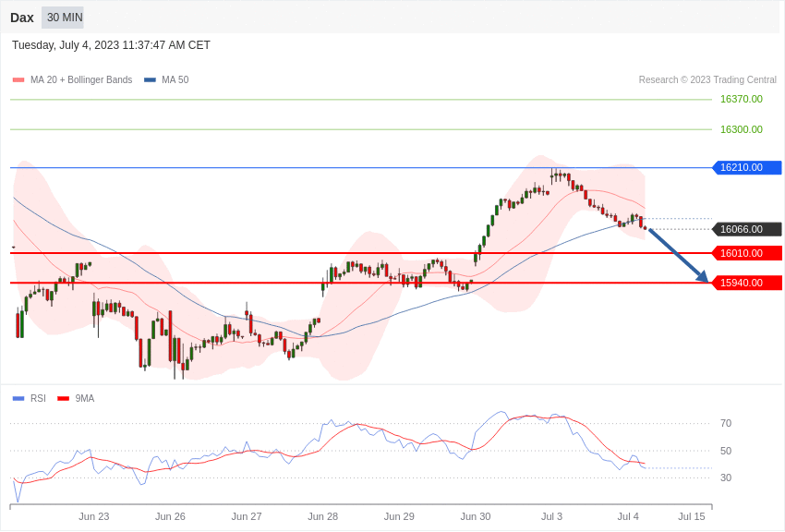Viewport: 785px width, 532px height.
Task: Toggle the RSI legend entry
Action: (29, 398)
